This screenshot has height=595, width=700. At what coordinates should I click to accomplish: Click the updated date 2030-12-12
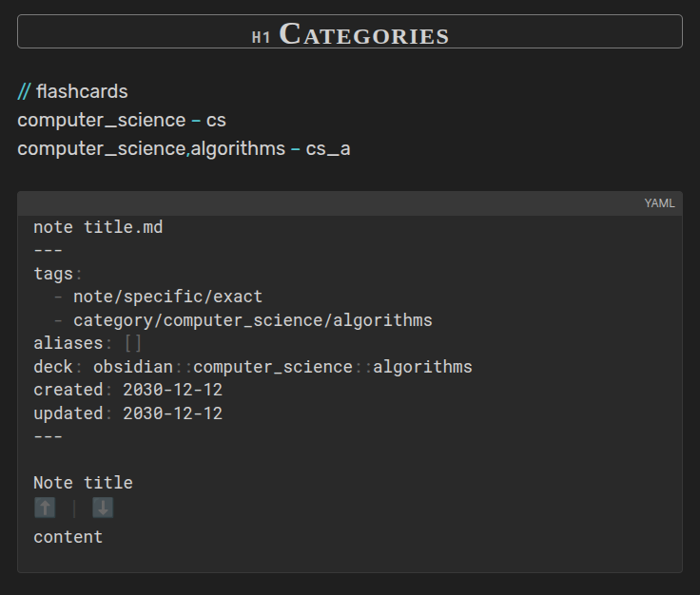172,413
